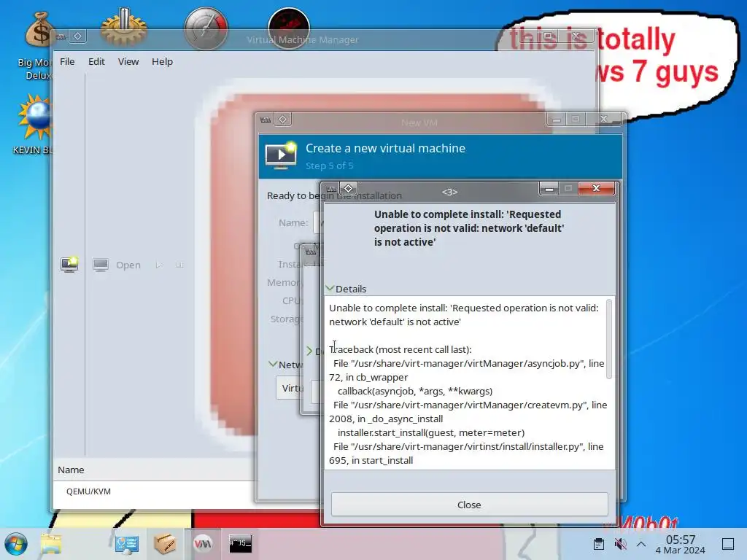Close the <3> error dialog with X
The image size is (747, 560).
click(x=596, y=188)
